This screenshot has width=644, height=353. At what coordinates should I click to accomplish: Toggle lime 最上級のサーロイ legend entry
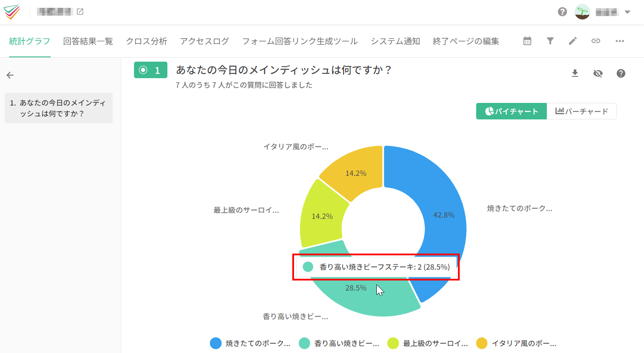click(428, 343)
